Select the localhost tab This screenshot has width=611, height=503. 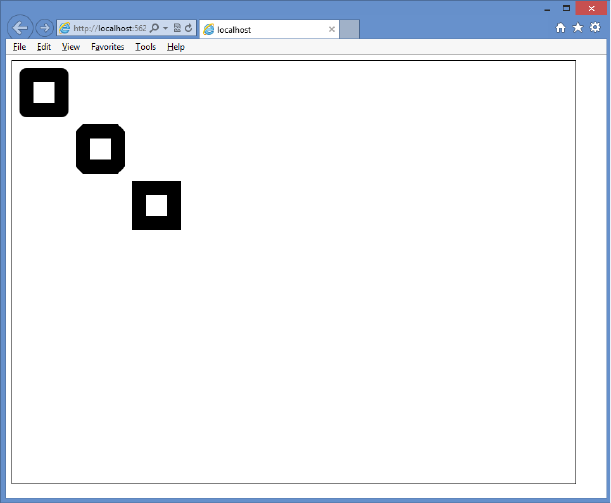(x=269, y=29)
